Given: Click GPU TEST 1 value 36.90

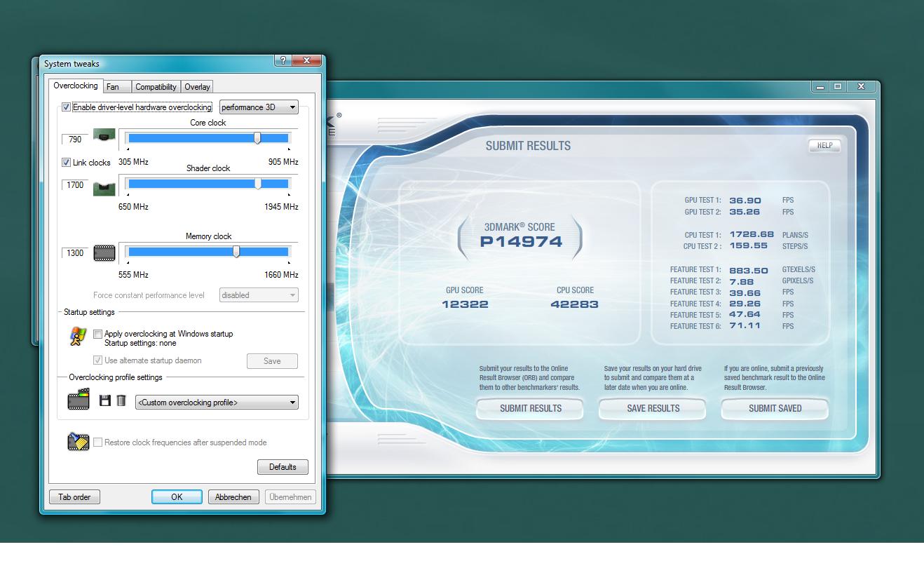Looking at the screenshot, I should (745, 201).
